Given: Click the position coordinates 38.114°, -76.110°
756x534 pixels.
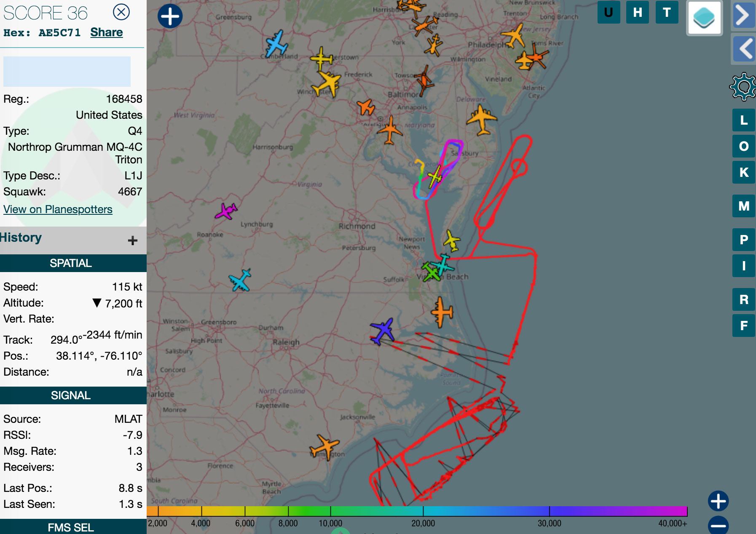Looking at the screenshot, I should click(99, 356).
